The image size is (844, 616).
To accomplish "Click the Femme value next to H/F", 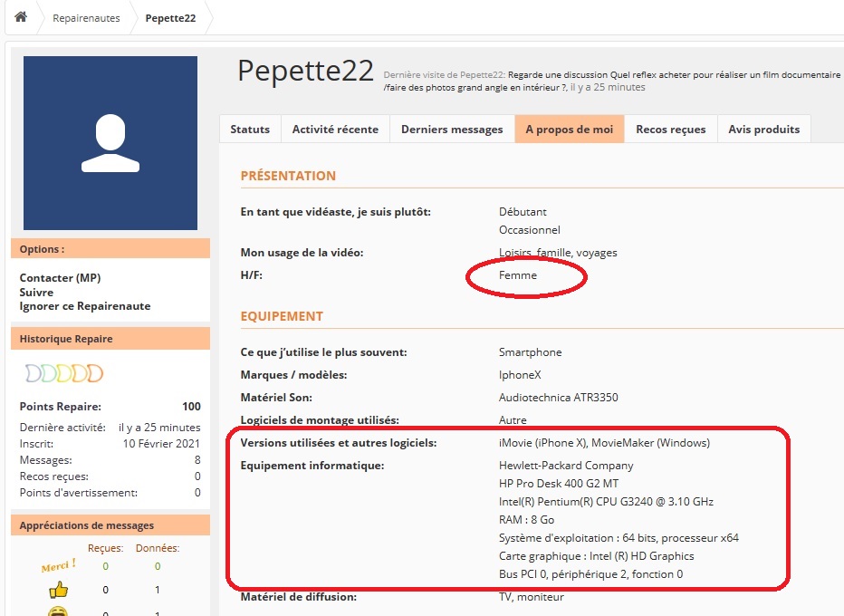I will point(518,275).
